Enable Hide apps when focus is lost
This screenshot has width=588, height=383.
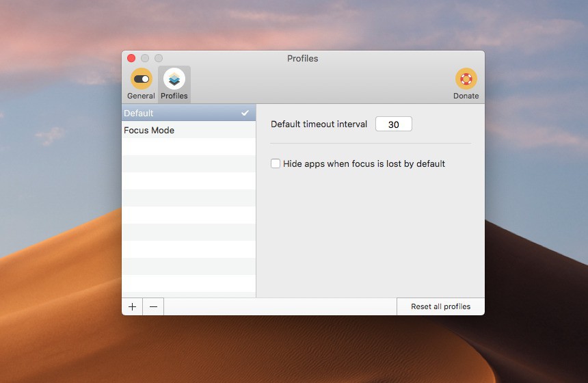tap(276, 163)
